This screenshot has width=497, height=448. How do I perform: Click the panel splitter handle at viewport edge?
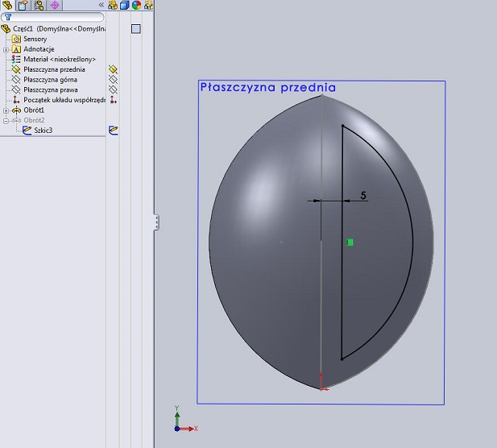pyautogui.click(x=156, y=222)
